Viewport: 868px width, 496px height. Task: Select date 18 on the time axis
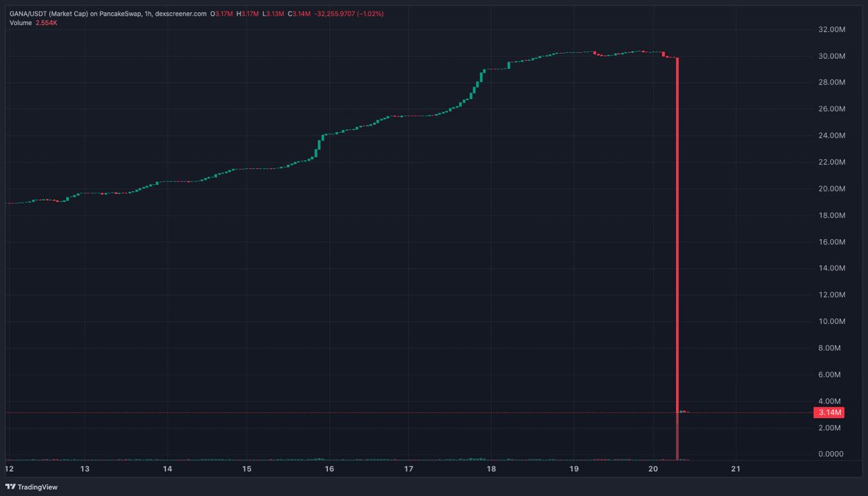pyautogui.click(x=491, y=469)
